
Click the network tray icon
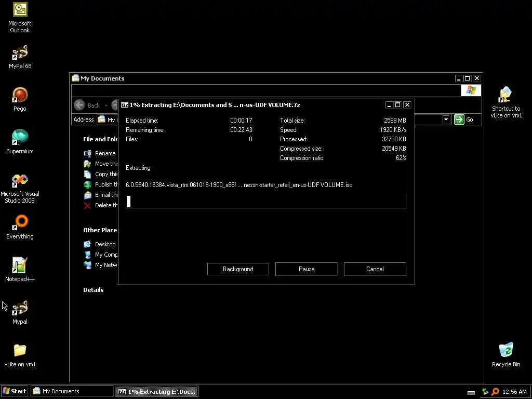[x=485, y=392]
